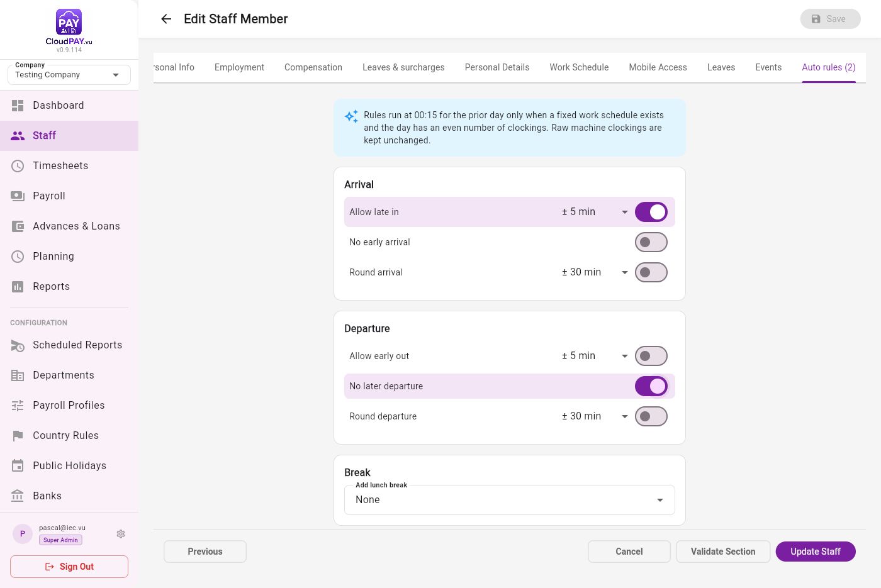Screen dimensions: 881x588
Task: Click the user avatar P
Action: point(23,534)
